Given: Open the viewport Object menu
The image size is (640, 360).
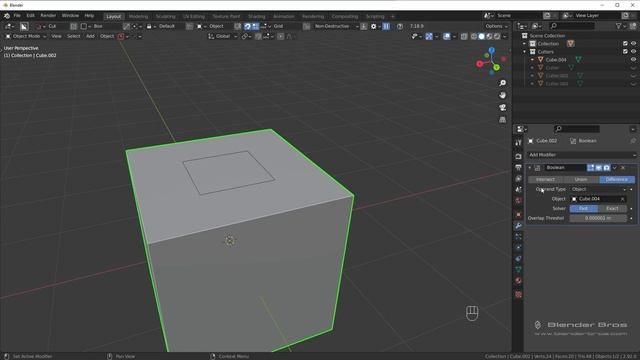Looking at the screenshot, I should pos(107,36).
